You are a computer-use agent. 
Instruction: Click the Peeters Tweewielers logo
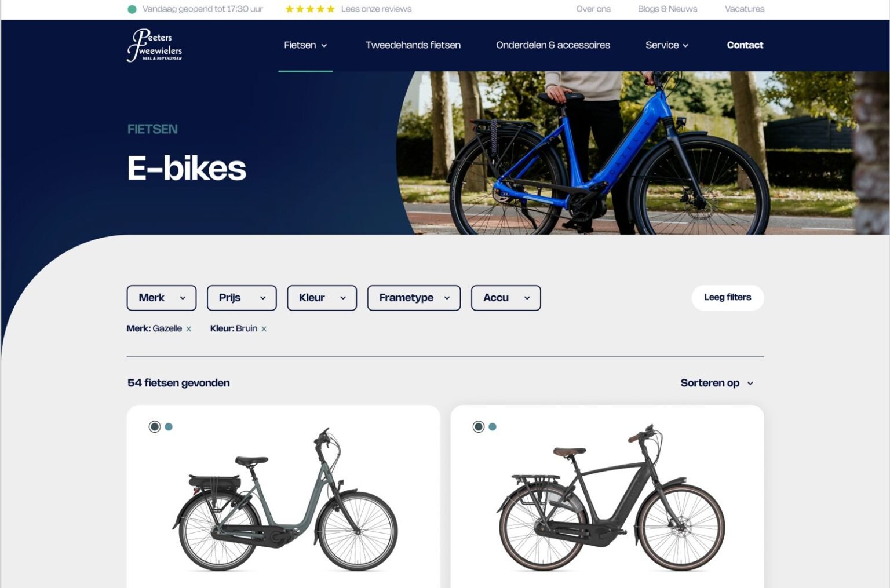pos(154,45)
